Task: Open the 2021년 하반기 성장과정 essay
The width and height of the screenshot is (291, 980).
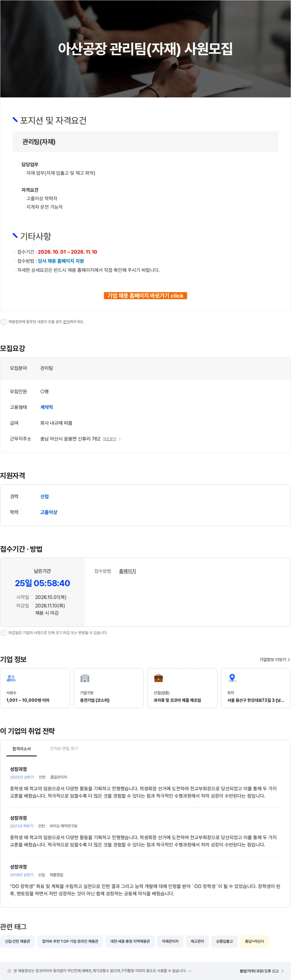Action: pos(145,832)
